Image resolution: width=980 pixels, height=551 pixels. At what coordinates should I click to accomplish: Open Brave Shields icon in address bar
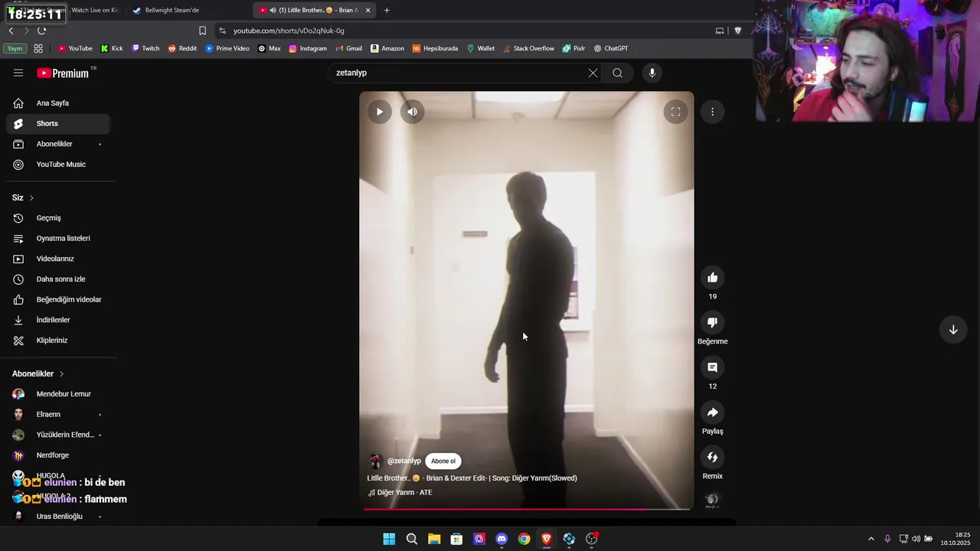(x=738, y=31)
